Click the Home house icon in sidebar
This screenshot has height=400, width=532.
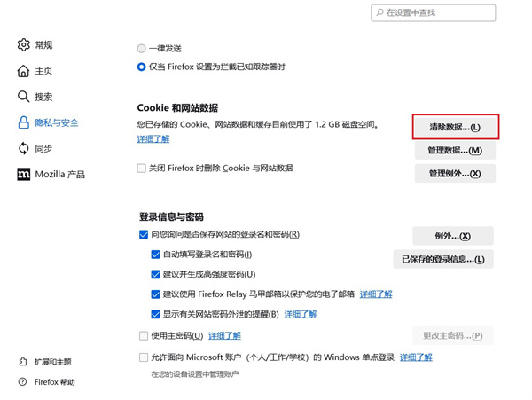coord(23,71)
